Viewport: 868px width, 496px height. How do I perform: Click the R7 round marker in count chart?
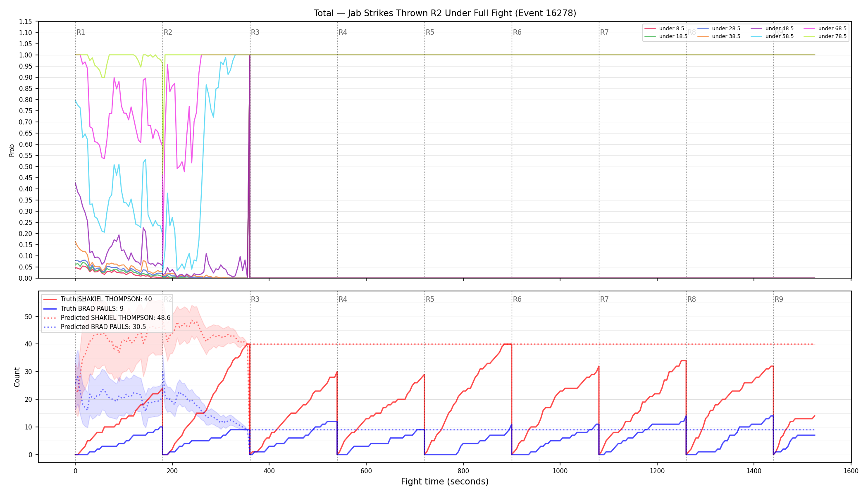pos(604,299)
